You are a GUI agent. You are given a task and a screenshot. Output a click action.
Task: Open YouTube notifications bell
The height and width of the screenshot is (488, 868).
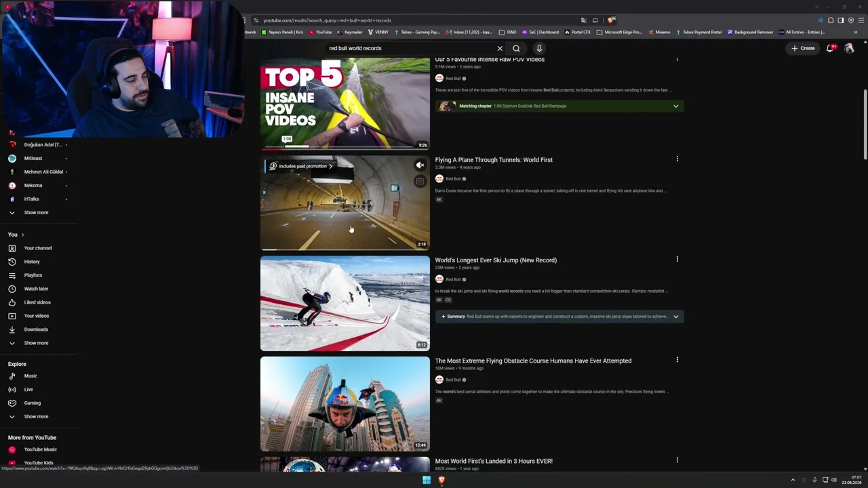(831, 48)
